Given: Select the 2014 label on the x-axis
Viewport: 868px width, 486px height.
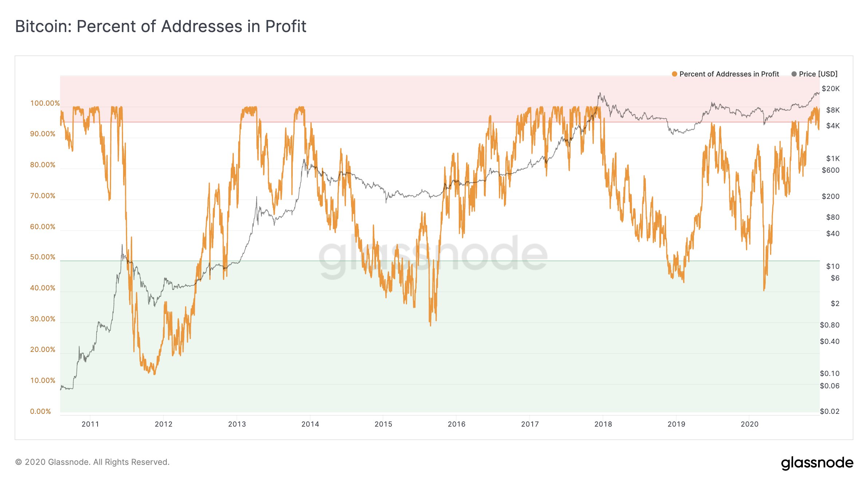Looking at the screenshot, I should click(310, 424).
